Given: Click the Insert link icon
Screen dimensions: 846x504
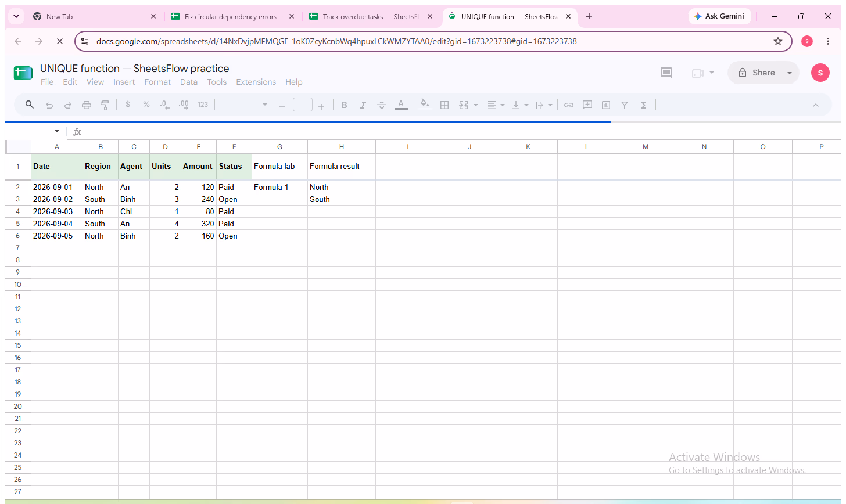Looking at the screenshot, I should 569,105.
